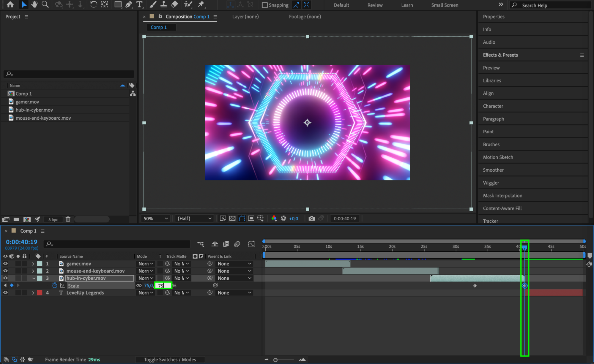Image resolution: width=594 pixels, height=364 pixels.
Task: Expand the mouse-and-keyboard.mov layer properties
Action: pos(33,271)
